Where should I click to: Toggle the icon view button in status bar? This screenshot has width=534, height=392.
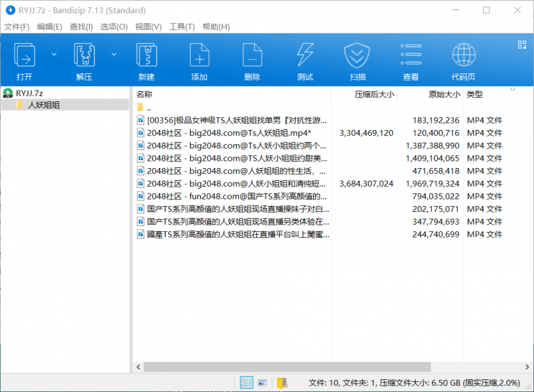[262, 383]
